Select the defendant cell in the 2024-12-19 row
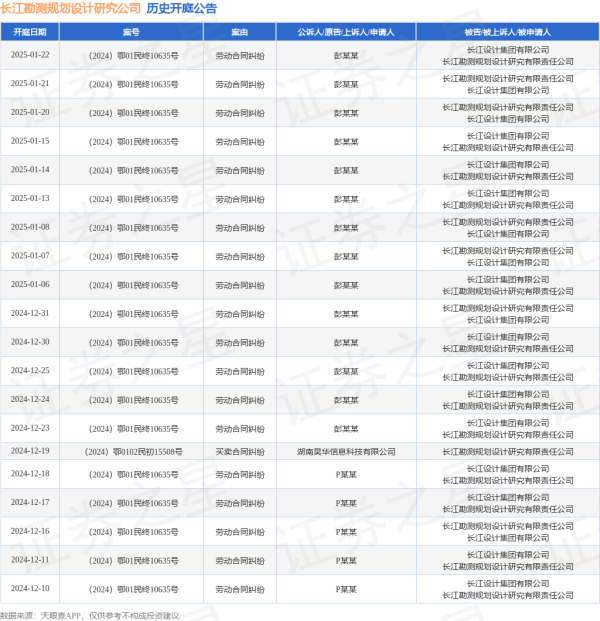 point(508,451)
